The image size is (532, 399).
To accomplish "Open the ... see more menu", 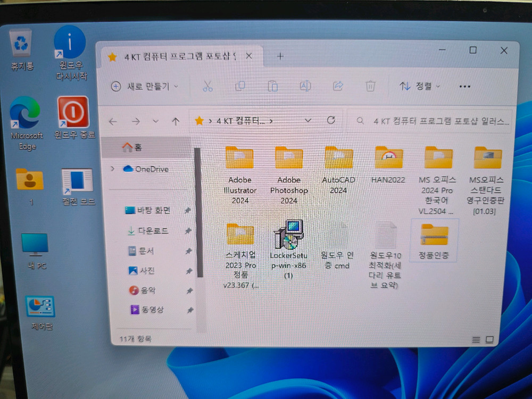I will (464, 86).
